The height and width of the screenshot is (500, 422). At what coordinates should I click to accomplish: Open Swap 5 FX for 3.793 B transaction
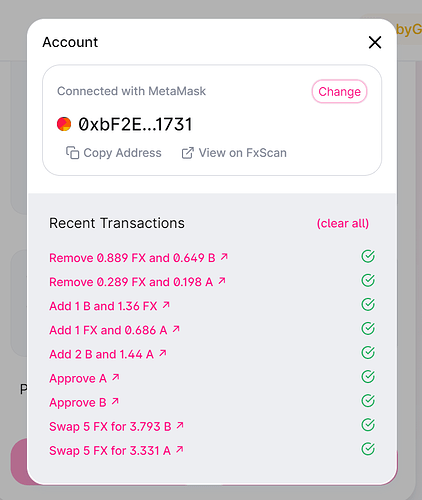[x=116, y=426]
